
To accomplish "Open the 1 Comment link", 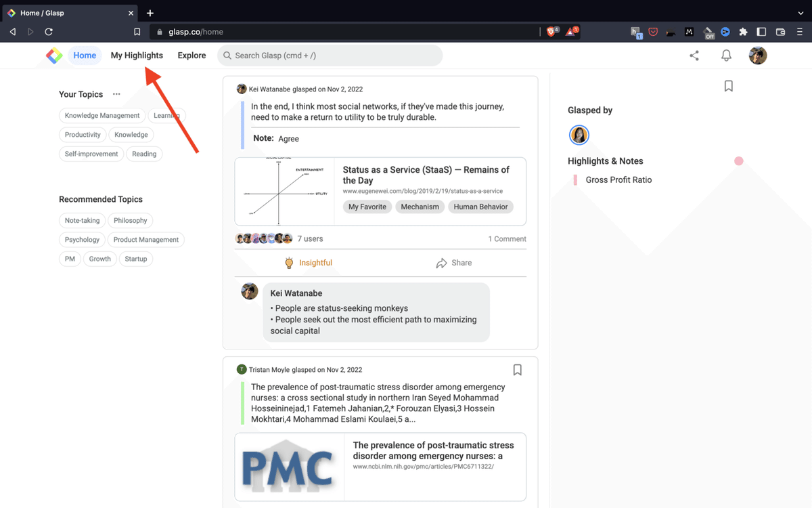I will click(507, 239).
